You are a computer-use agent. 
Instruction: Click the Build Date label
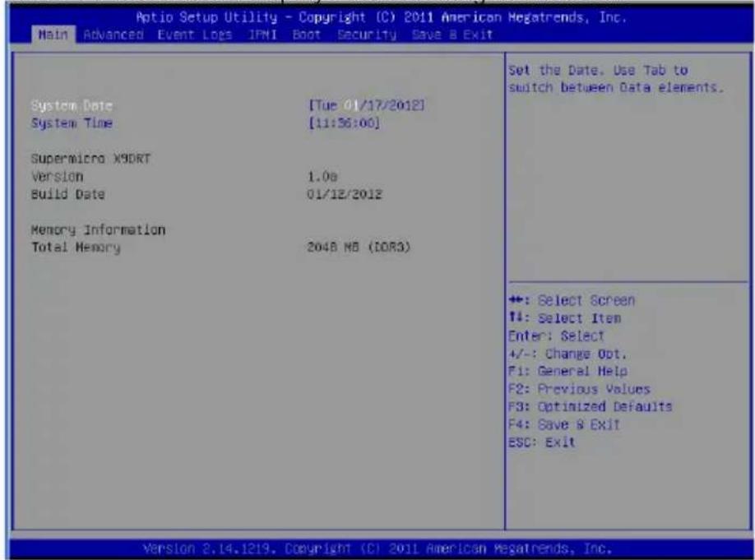[x=67, y=194]
